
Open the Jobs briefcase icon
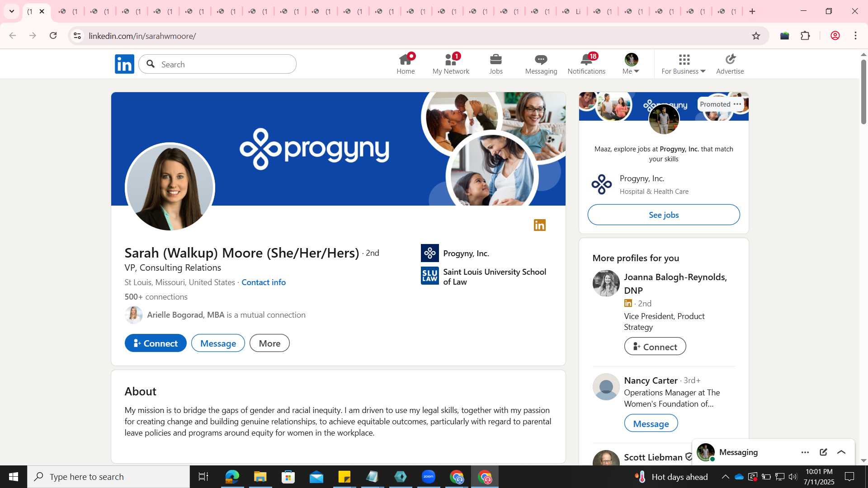point(496,64)
